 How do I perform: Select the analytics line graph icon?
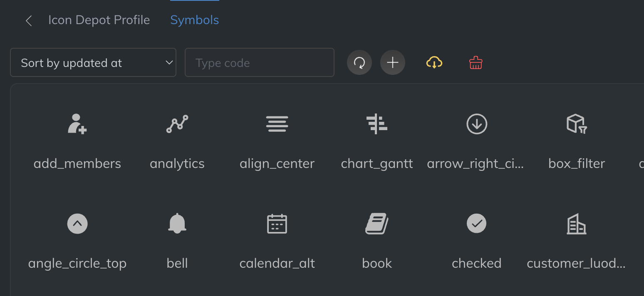click(177, 124)
